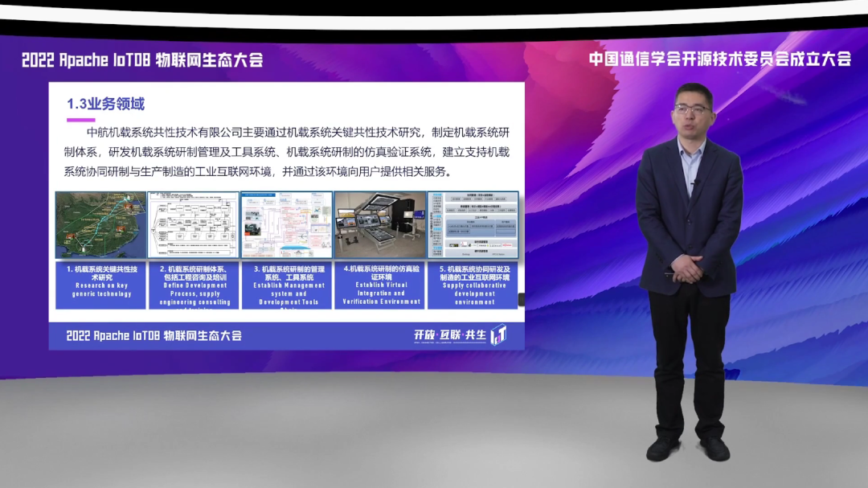This screenshot has height=488, width=868.
Task: Click the development process flowchart thumbnail
Action: click(194, 225)
